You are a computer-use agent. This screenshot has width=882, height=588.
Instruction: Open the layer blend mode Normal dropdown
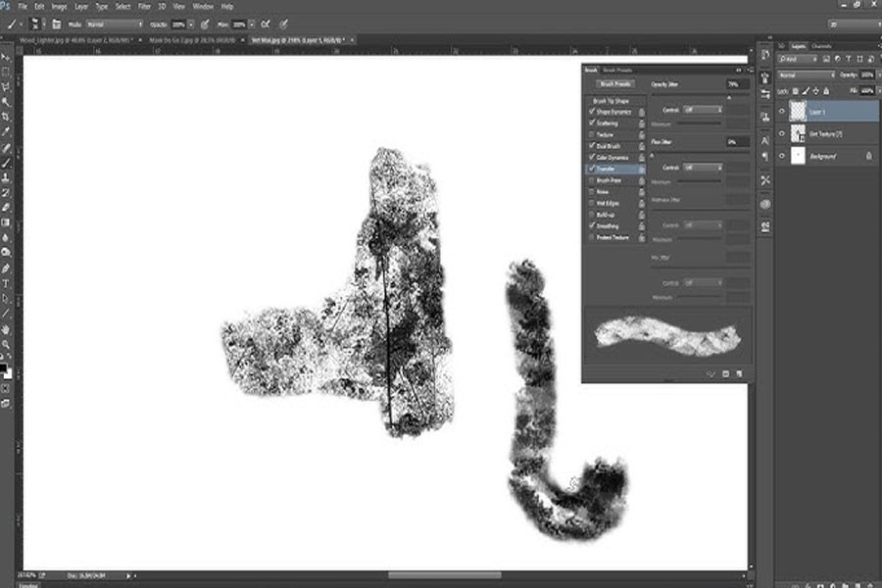click(807, 74)
